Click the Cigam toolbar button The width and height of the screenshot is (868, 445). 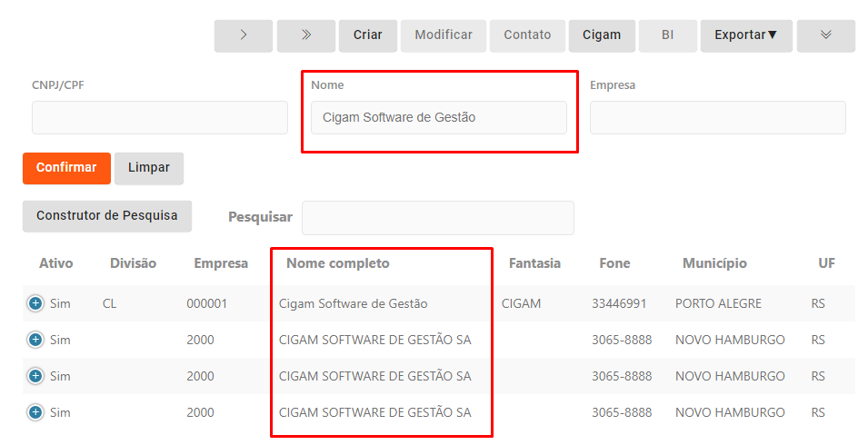pos(602,35)
